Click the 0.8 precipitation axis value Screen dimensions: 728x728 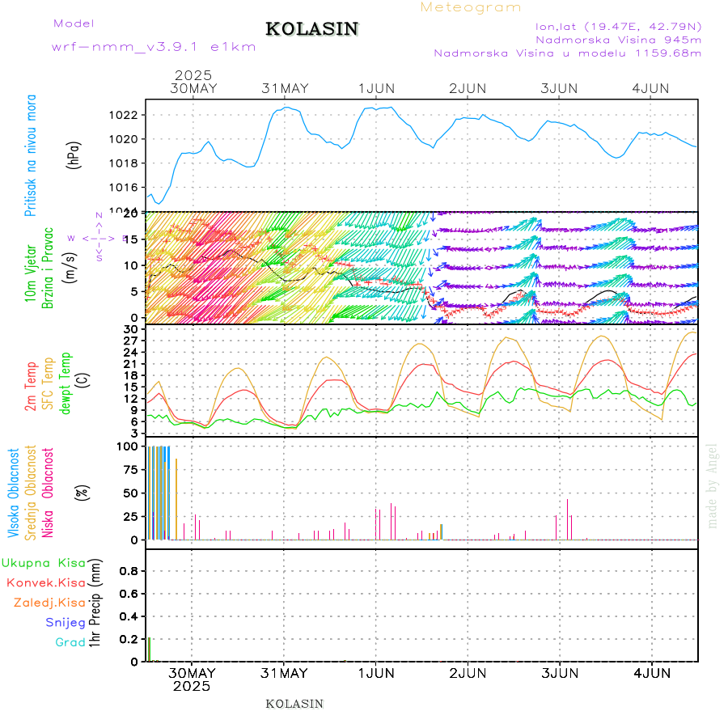click(x=129, y=571)
